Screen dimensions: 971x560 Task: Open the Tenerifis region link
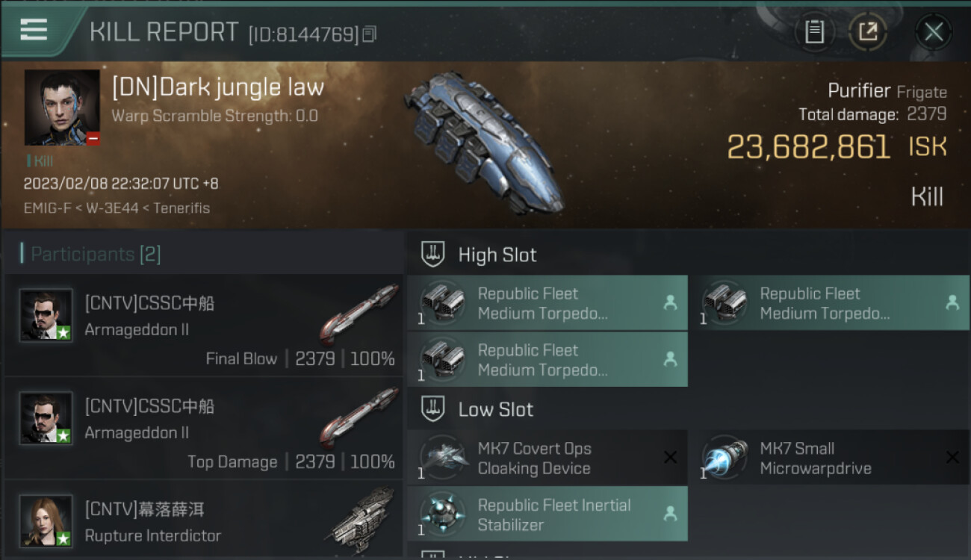pos(182,208)
